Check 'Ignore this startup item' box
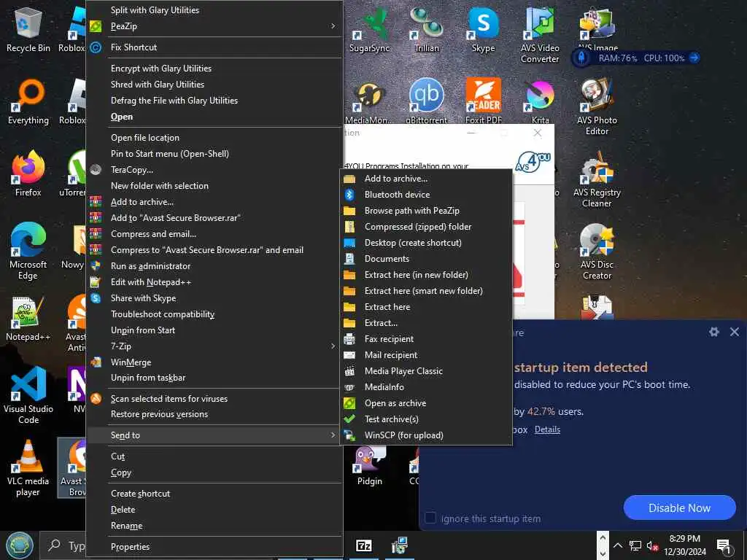 point(430,518)
